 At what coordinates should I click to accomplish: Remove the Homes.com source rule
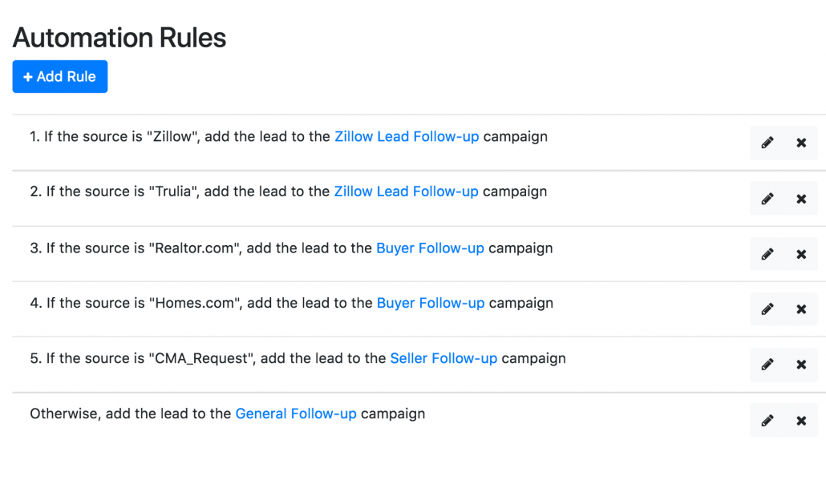pos(801,309)
